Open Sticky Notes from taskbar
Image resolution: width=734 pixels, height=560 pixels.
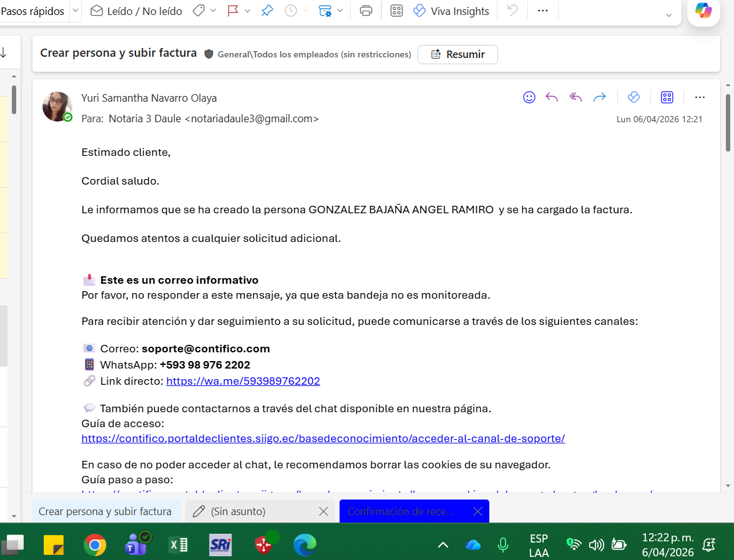point(54,545)
